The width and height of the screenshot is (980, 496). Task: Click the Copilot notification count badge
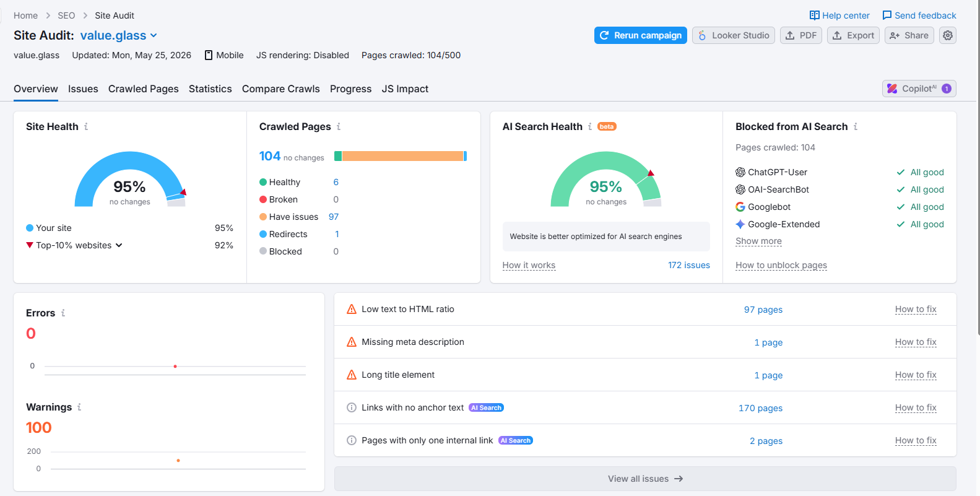pos(946,89)
